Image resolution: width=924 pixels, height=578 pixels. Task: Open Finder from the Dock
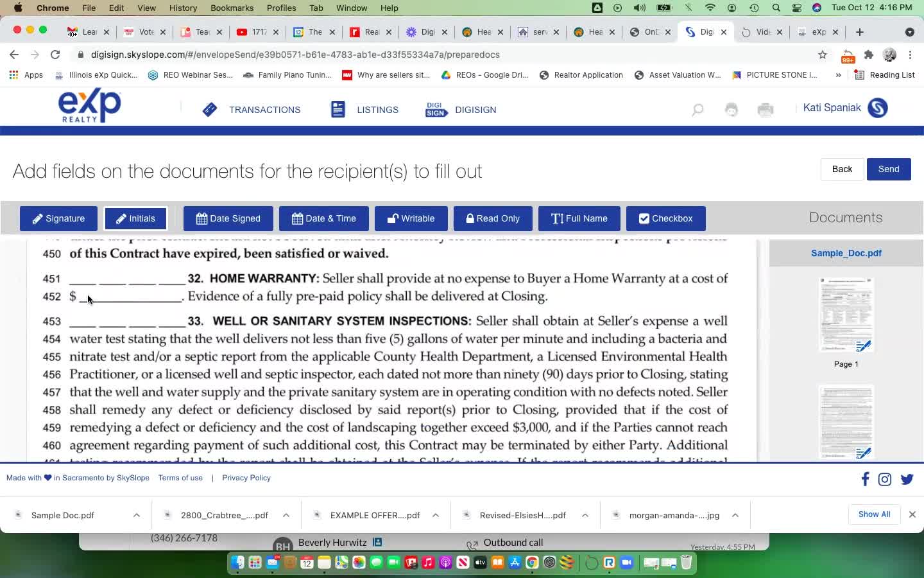(237, 563)
